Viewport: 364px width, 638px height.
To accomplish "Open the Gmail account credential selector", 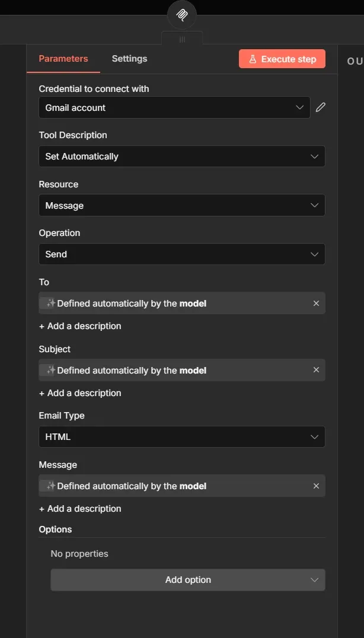I will (174, 107).
